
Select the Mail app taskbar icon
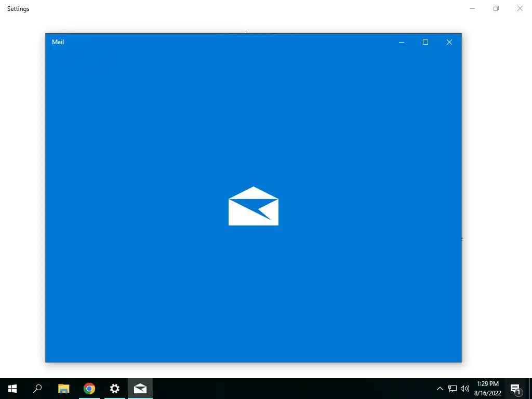click(140, 389)
